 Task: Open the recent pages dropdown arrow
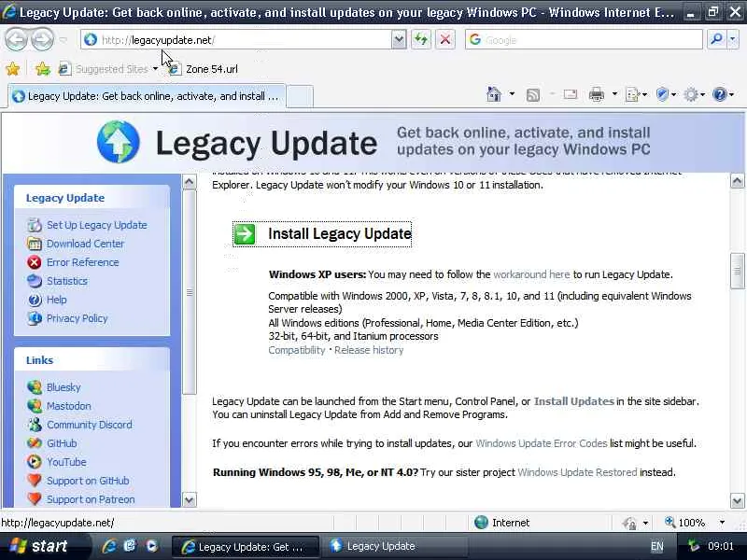pyautogui.click(x=63, y=40)
